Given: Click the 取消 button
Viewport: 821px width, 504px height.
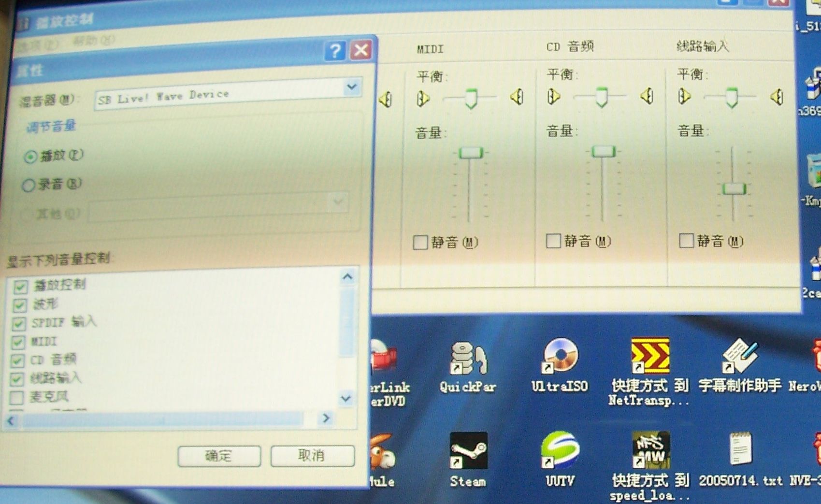Looking at the screenshot, I should [x=312, y=455].
